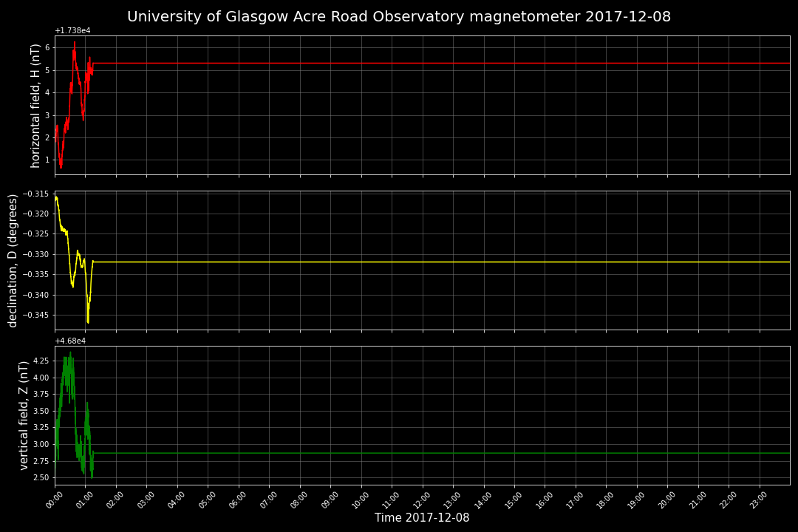Click the green vertical field flat line

[x=442, y=453]
